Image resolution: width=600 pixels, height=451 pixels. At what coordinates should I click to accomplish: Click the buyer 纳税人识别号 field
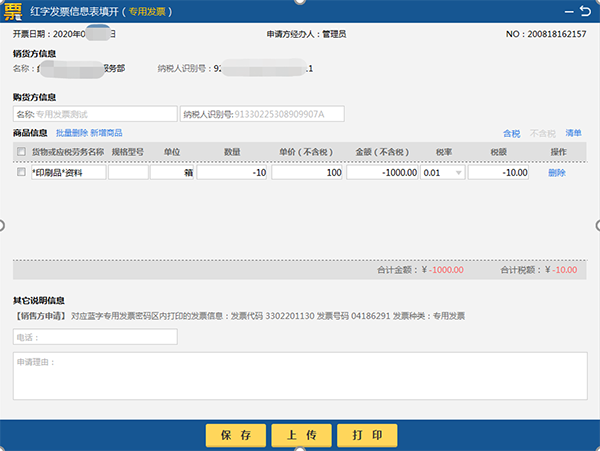pos(262,113)
